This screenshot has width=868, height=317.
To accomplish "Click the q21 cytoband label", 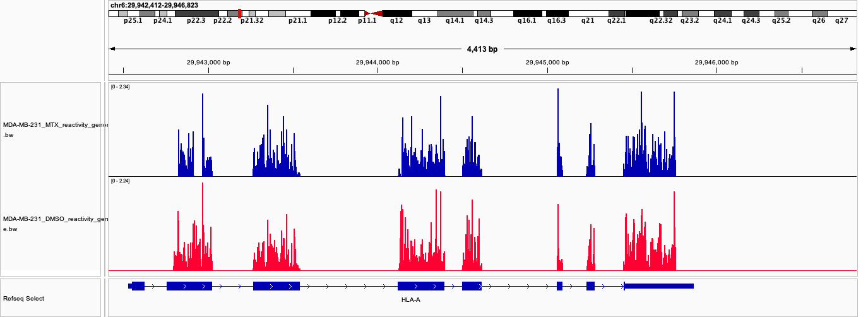I will coord(588,21).
